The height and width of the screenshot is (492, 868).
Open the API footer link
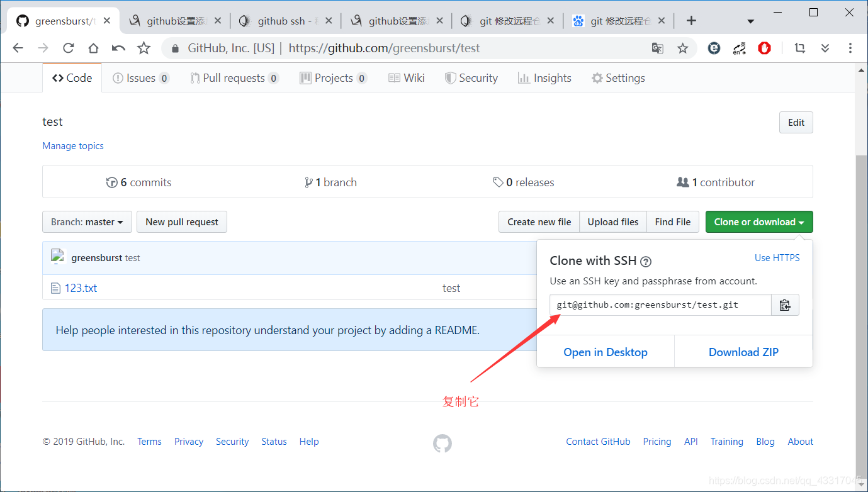[691, 442]
